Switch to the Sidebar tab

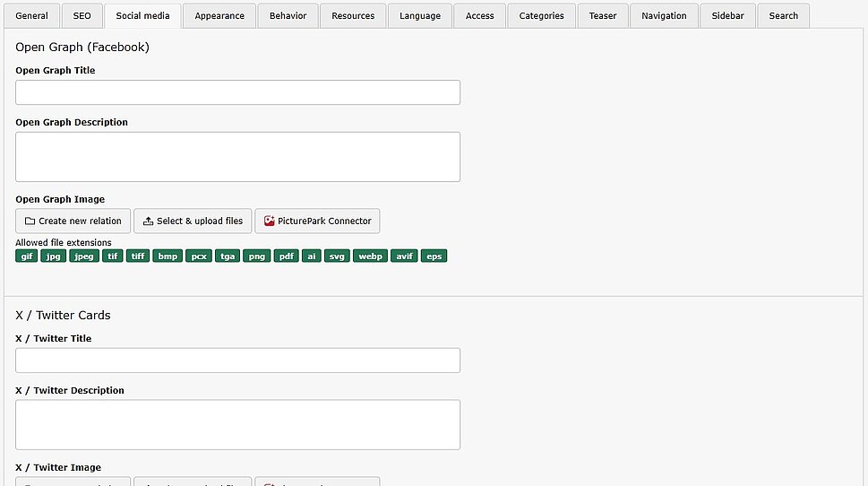(x=727, y=16)
